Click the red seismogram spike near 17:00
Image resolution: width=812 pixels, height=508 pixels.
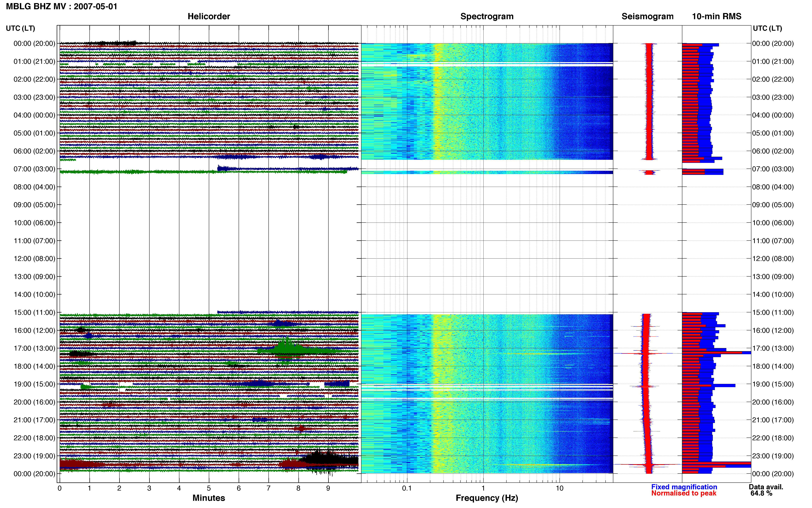(x=648, y=353)
